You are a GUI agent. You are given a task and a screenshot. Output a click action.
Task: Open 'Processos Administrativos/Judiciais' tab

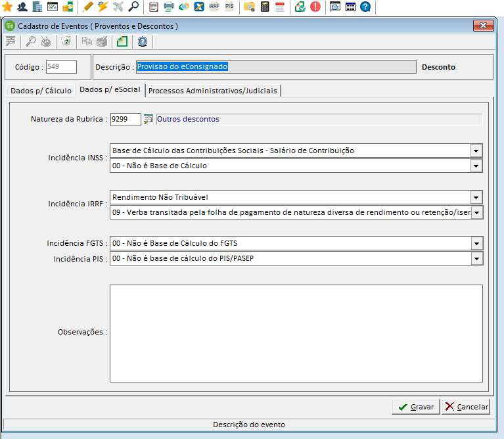tap(213, 91)
